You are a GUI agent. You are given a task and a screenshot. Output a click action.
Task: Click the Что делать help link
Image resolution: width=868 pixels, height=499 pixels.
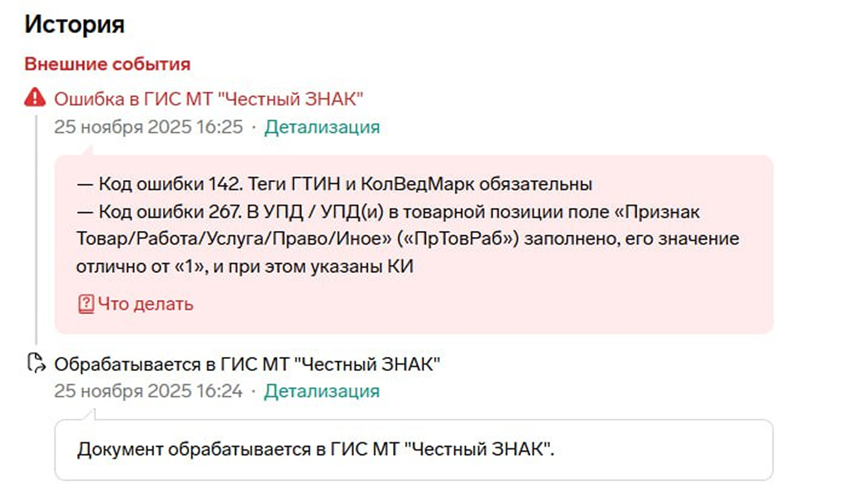(145, 304)
